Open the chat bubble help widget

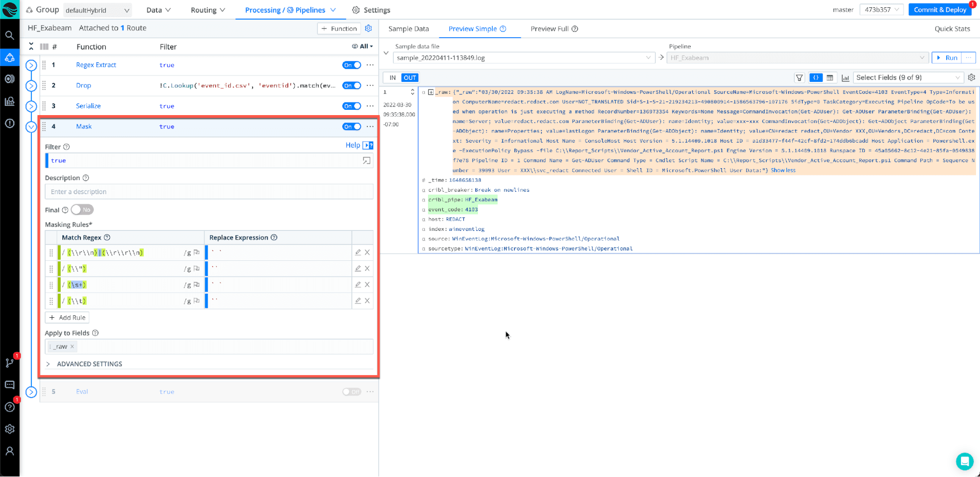[x=964, y=461]
